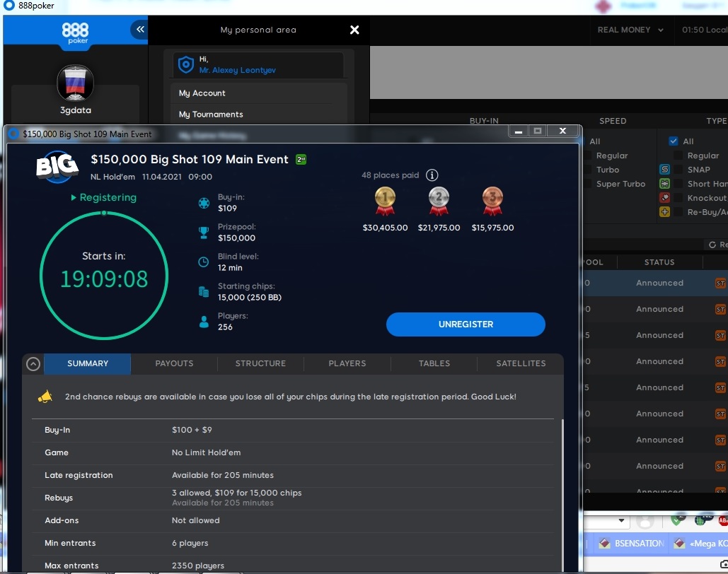Click the Registering status label
Screen dimensions: 728x574
point(104,198)
